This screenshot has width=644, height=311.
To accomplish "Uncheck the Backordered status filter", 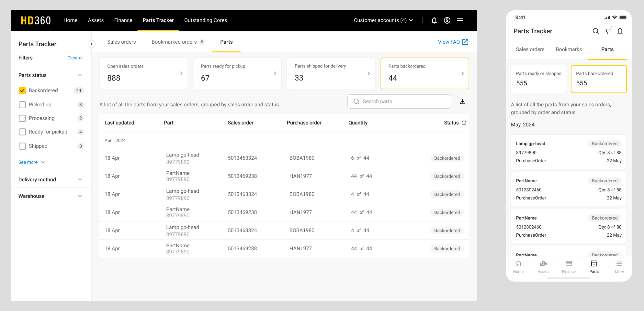I will pos(22,91).
